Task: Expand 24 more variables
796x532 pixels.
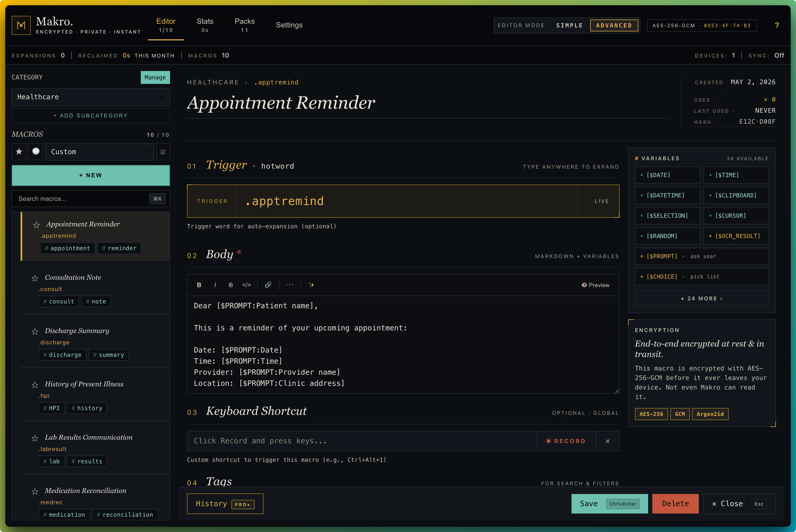Action: (x=702, y=298)
